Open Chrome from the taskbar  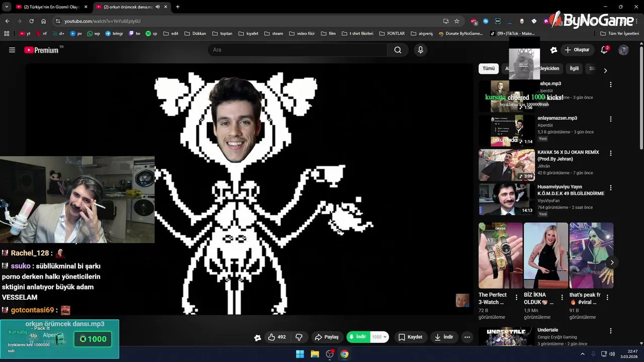(344, 354)
